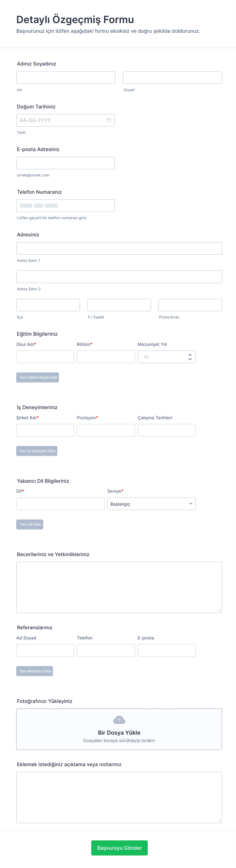Open the Seviye dropdown
Image resolution: width=236 pixels, height=868 pixels.
[151, 504]
